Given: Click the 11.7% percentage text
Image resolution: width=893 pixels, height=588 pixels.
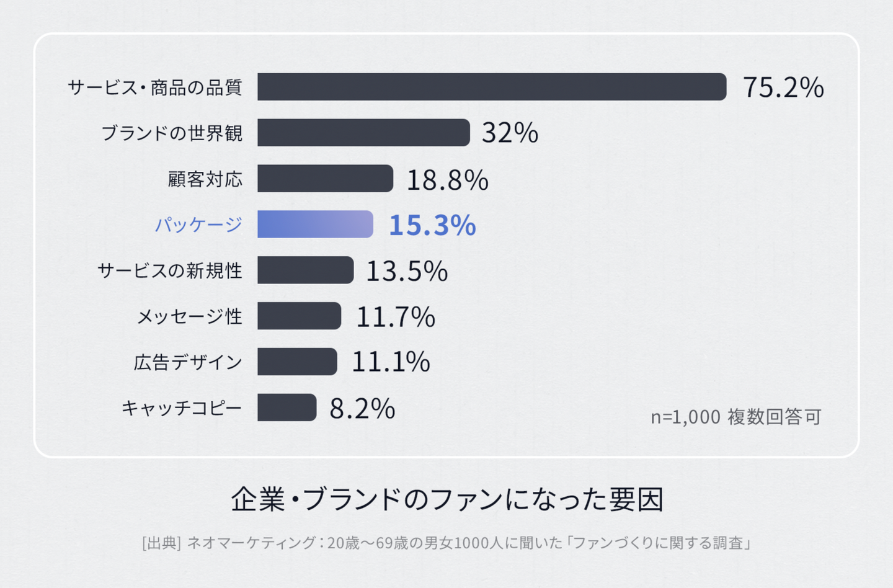Looking at the screenshot, I should point(395,317).
